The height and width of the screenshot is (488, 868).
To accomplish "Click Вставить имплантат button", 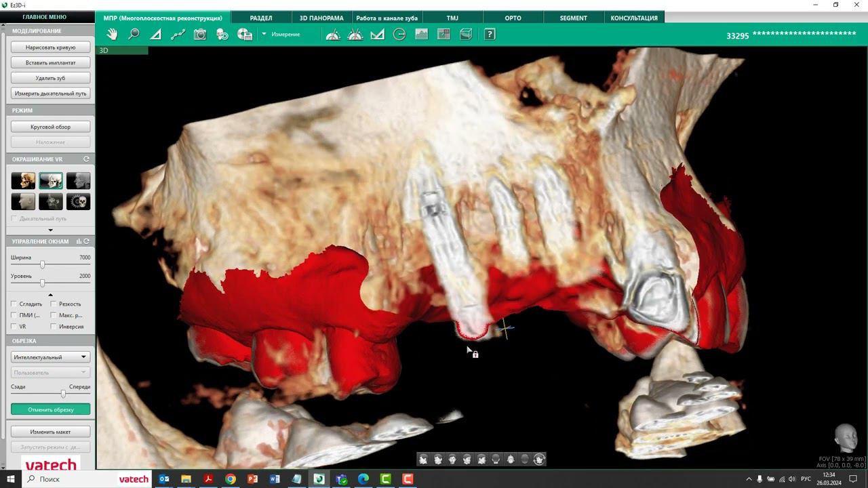I will [x=50, y=63].
